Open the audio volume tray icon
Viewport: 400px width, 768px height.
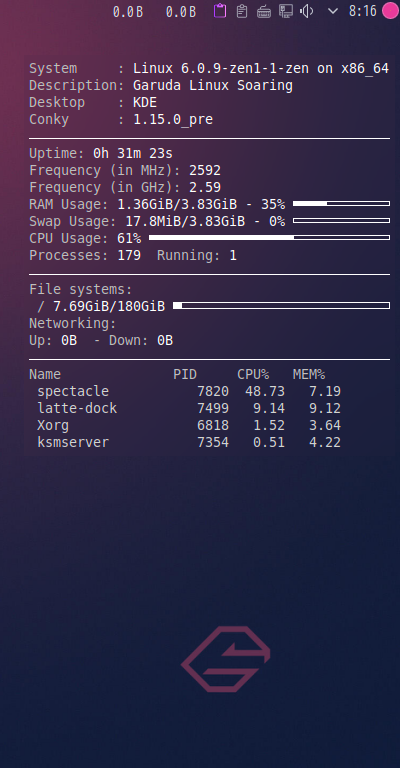pos(307,11)
